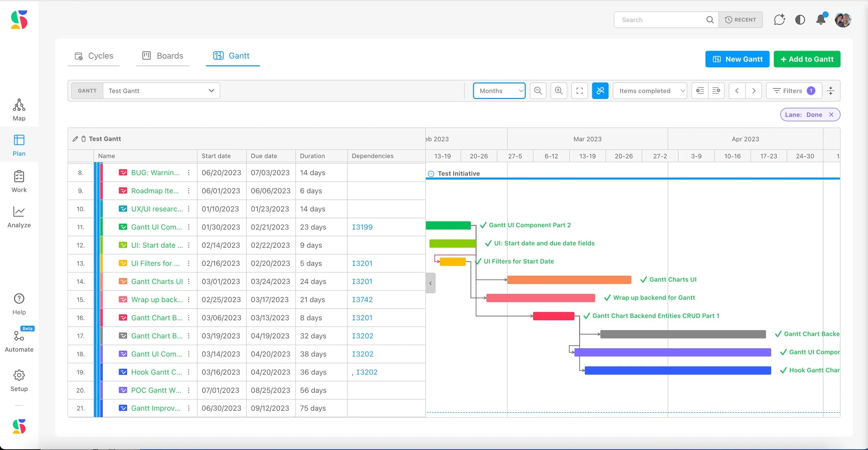Switch to the Boards tab
The image size is (868, 450).
[162, 56]
